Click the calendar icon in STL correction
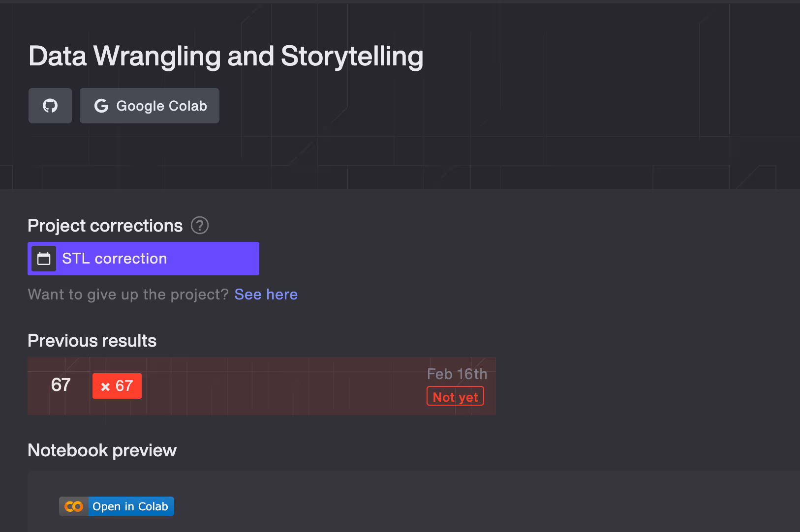800x532 pixels. pyautogui.click(x=44, y=259)
